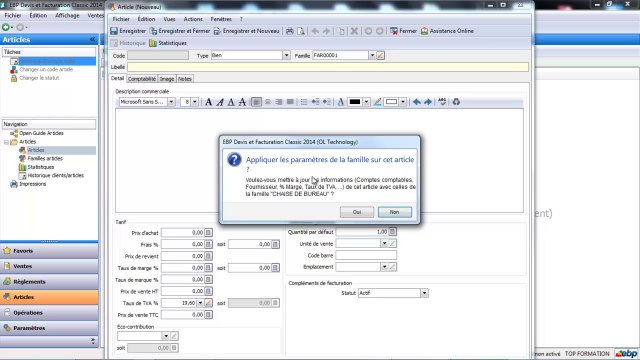Click the print preview icon
The width and height of the screenshot is (640, 360).
(x=301, y=31)
